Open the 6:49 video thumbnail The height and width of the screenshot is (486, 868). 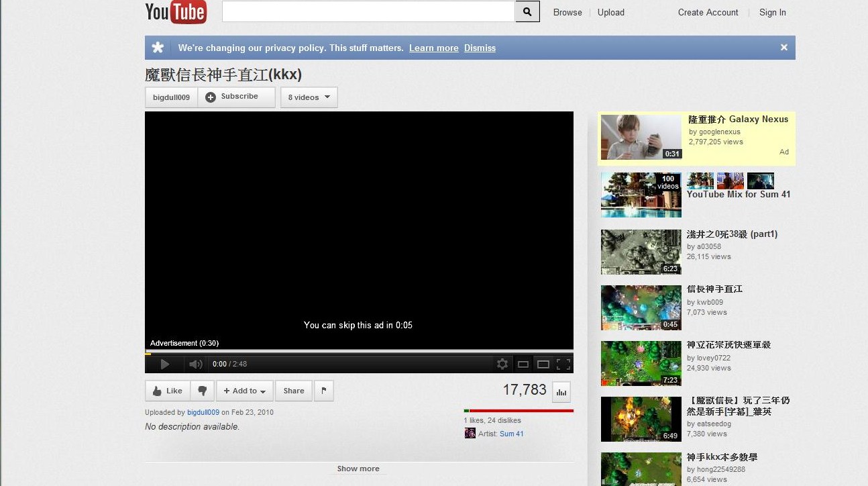point(641,419)
